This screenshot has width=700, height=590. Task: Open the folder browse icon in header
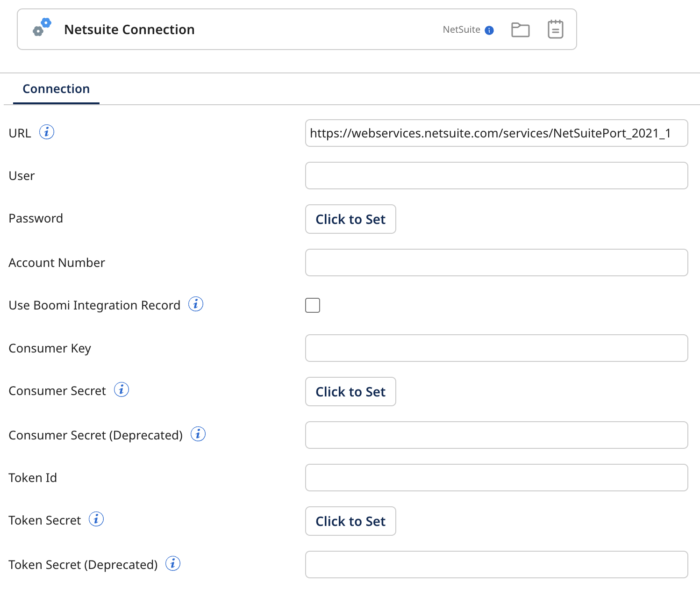tap(520, 29)
